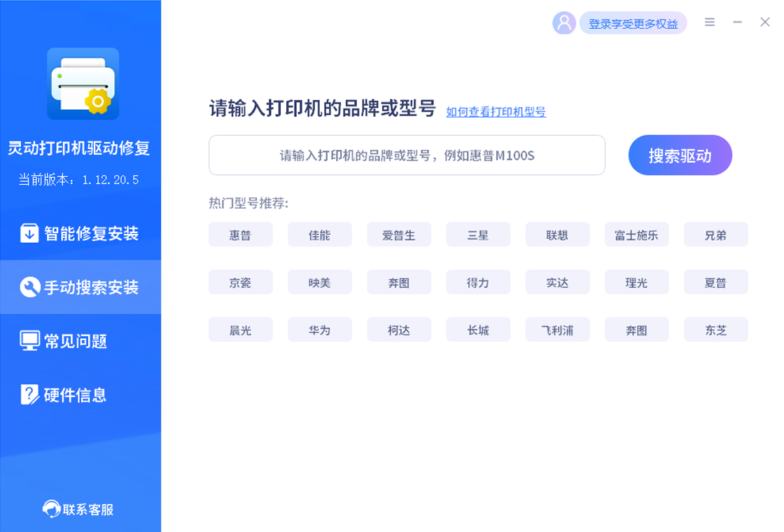The width and height of the screenshot is (784, 532).
Task: Select the 华为 brand chip
Action: coord(319,330)
